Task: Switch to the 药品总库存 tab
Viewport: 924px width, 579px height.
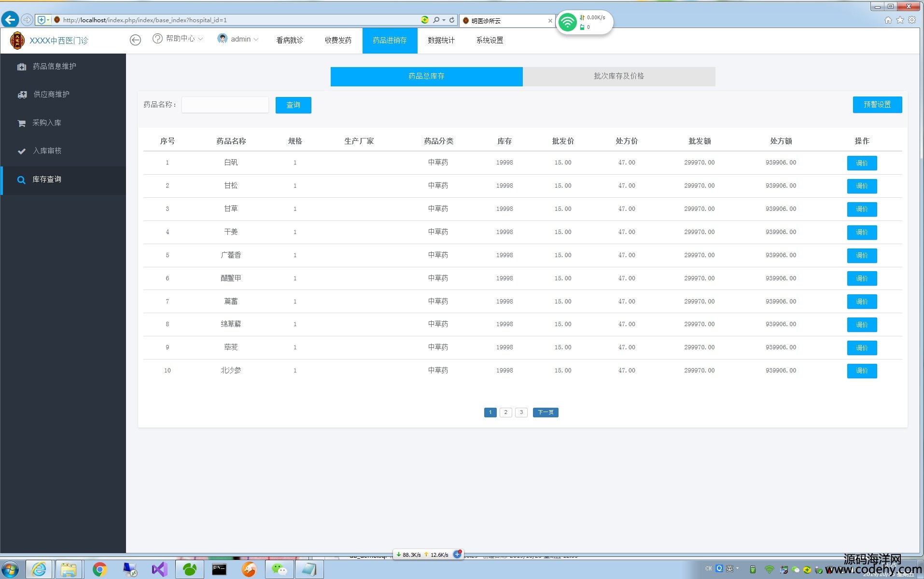Action: (426, 76)
